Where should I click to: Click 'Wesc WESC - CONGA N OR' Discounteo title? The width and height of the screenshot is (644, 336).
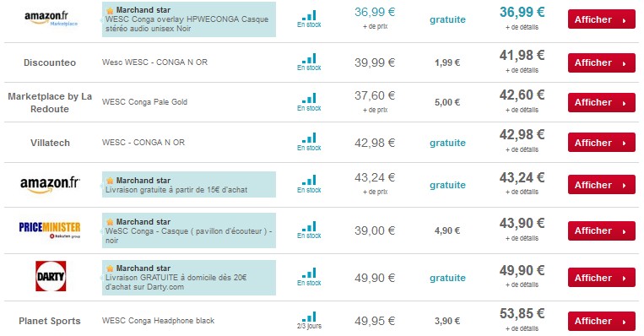[154, 62]
